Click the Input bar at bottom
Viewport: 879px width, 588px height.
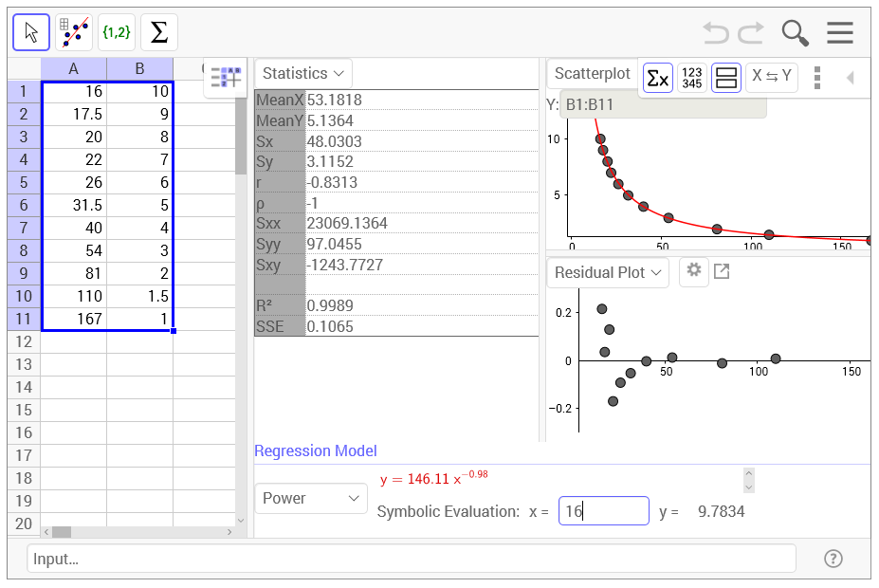(x=411, y=559)
